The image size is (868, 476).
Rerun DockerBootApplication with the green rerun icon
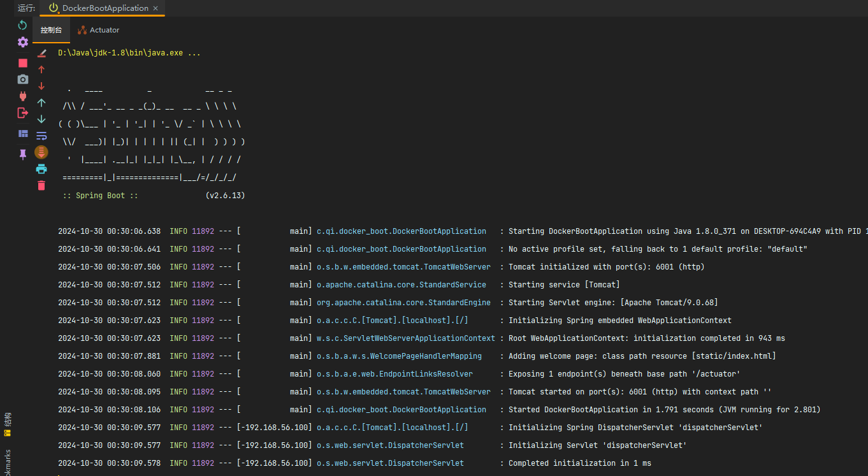coord(23,25)
